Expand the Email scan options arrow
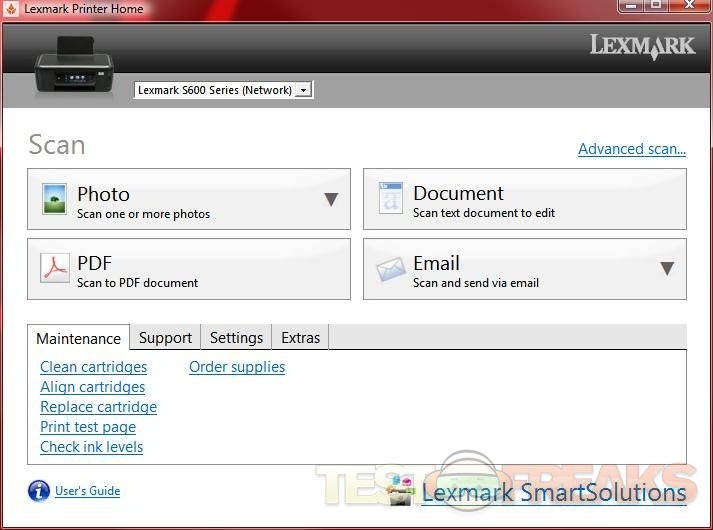713x530 pixels. pyautogui.click(x=667, y=268)
